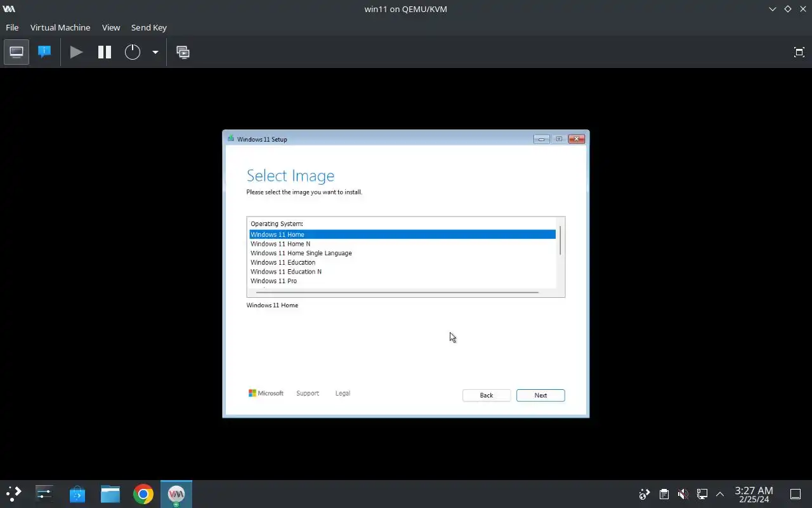Screen dimensions: 812x508
Task: Open System Settings from taskbar
Action: click(x=44, y=494)
